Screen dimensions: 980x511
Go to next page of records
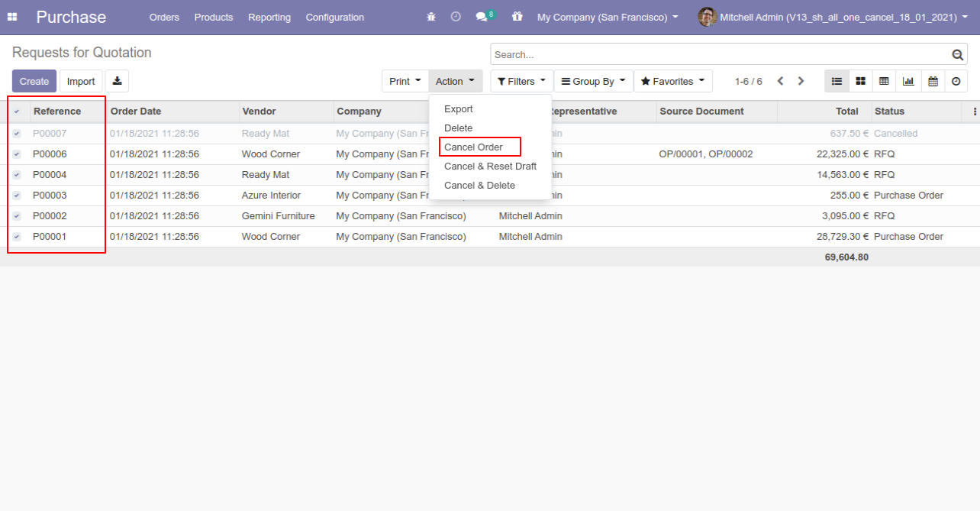click(801, 81)
